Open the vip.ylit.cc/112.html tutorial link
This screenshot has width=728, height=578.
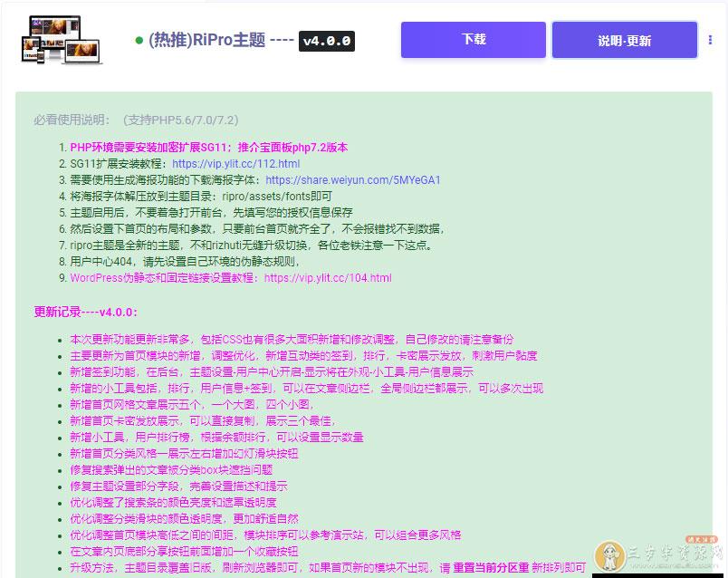tap(235, 164)
